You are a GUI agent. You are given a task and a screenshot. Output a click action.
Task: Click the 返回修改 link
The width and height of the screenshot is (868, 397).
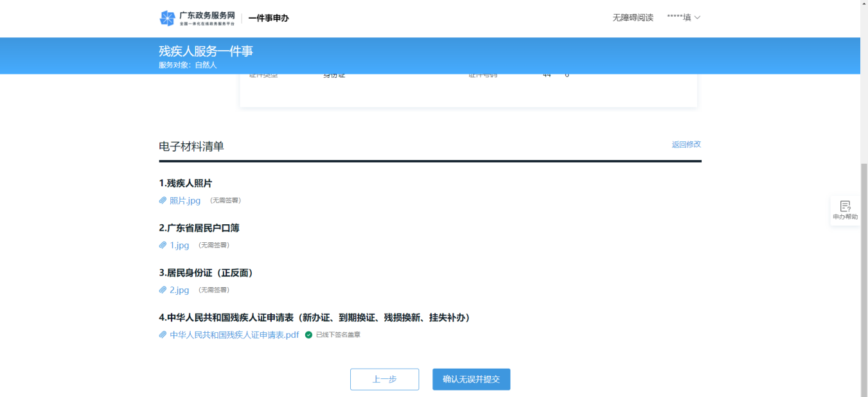click(x=686, y=145)
